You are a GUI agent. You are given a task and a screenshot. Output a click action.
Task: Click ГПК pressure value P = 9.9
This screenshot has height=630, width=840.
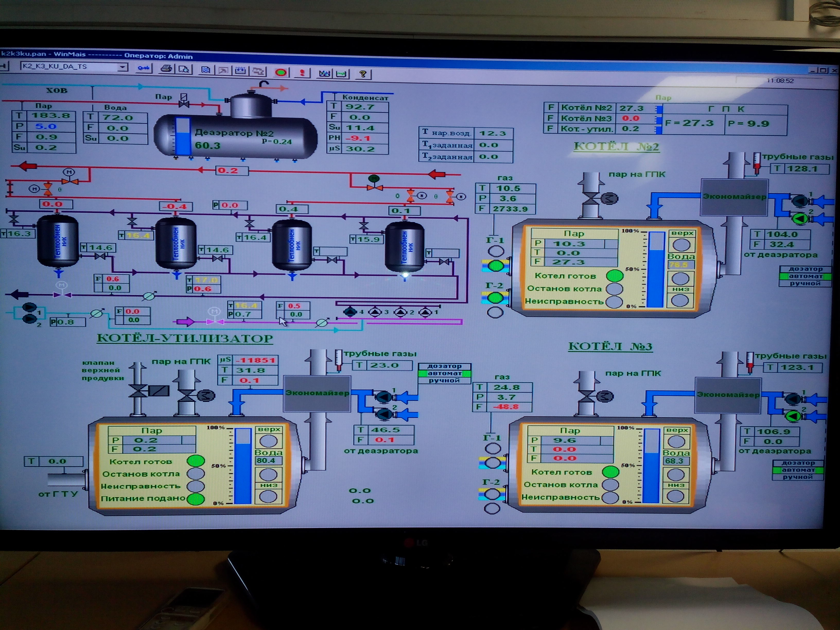(748, 124)
